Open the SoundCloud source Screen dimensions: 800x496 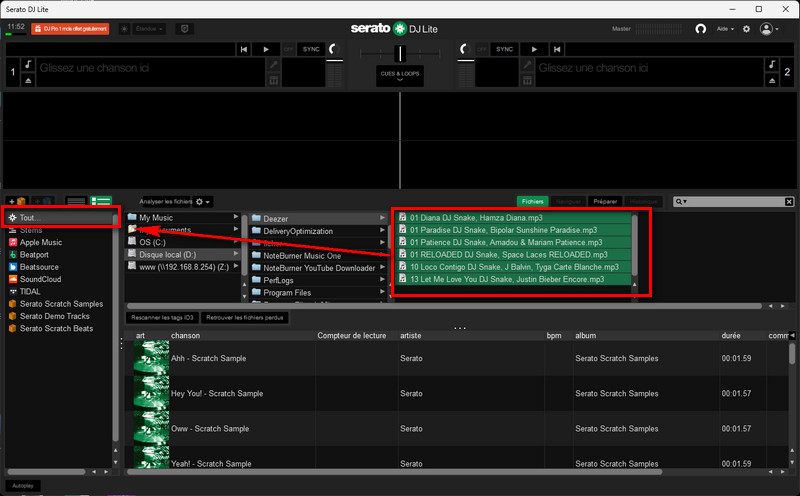coord(40,279)
